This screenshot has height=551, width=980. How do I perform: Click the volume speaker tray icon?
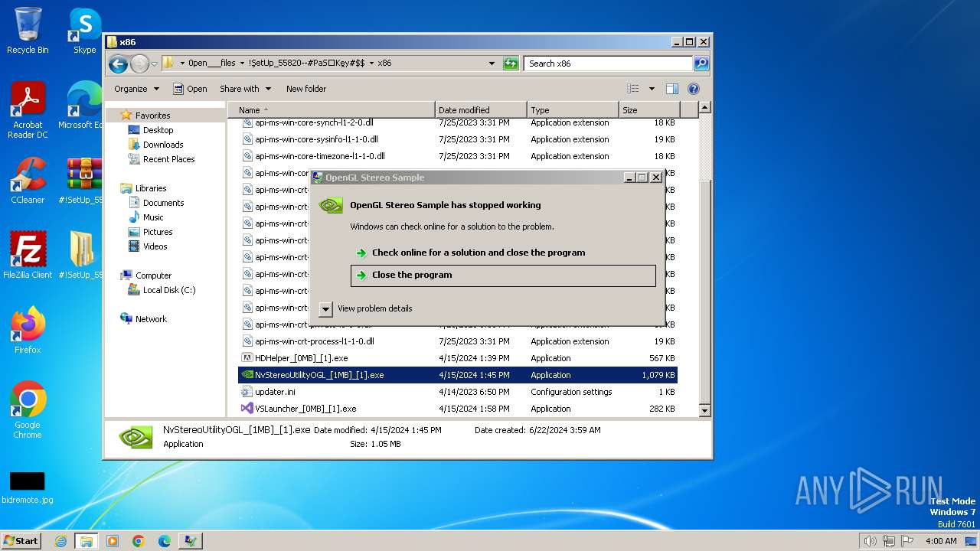point(871,541)
